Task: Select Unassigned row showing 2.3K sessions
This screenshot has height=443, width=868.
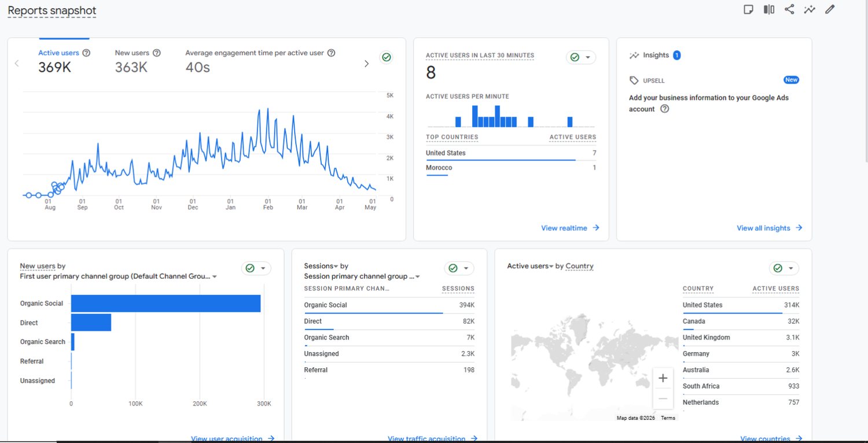Action: pos(389,354)
